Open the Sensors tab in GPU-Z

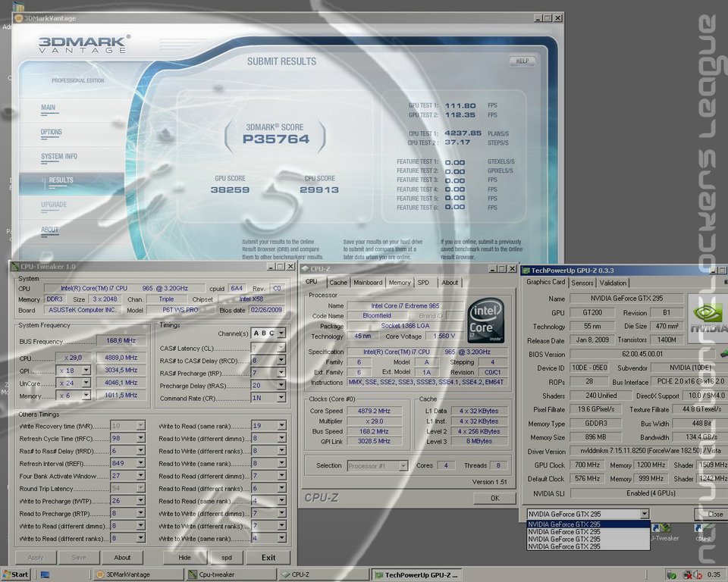[582, 283]
